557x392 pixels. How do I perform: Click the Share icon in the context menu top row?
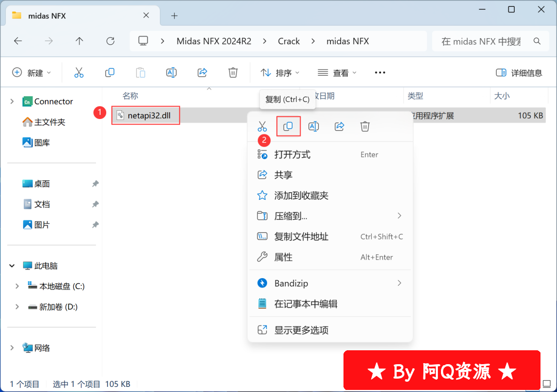[x=339, y=126]
